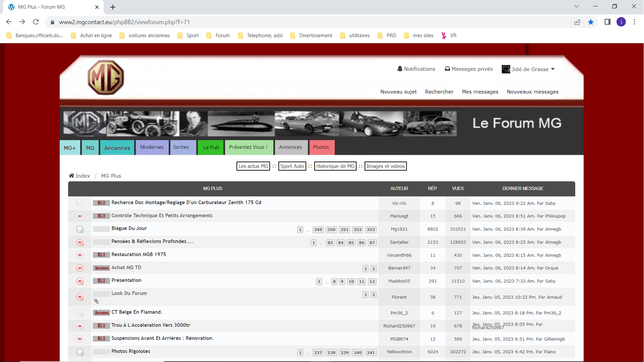
Task: Toggle the browser side panel
Action: pos(607,22)
